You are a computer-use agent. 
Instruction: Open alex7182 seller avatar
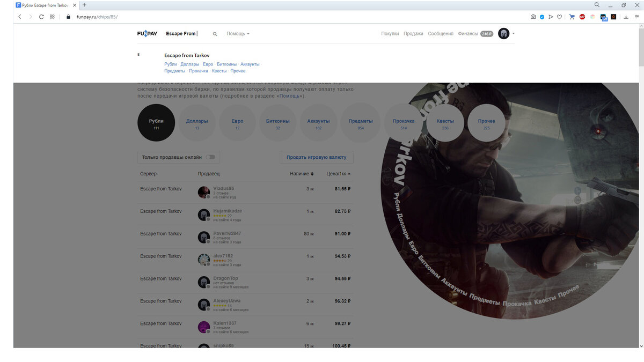203,260
